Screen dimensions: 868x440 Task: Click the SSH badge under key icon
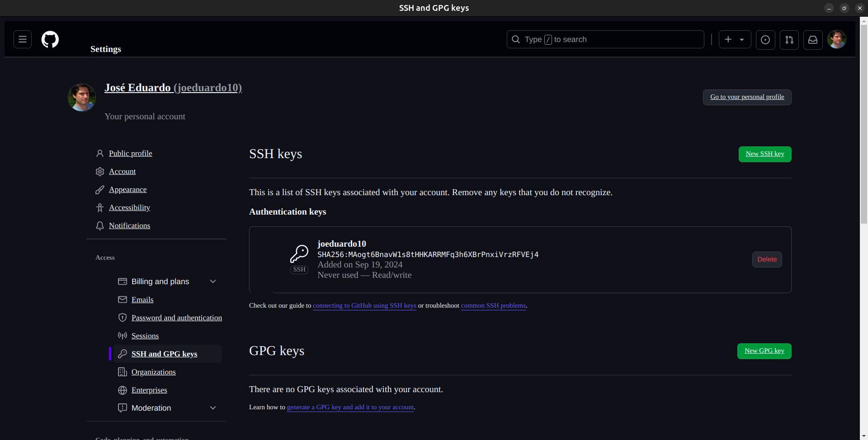[x=299, y=270]
